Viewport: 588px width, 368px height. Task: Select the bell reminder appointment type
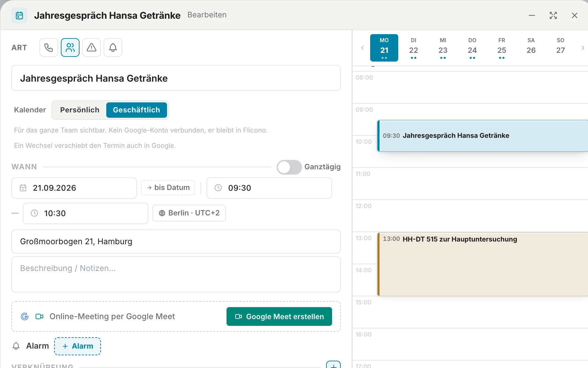[x=113, y=48]
